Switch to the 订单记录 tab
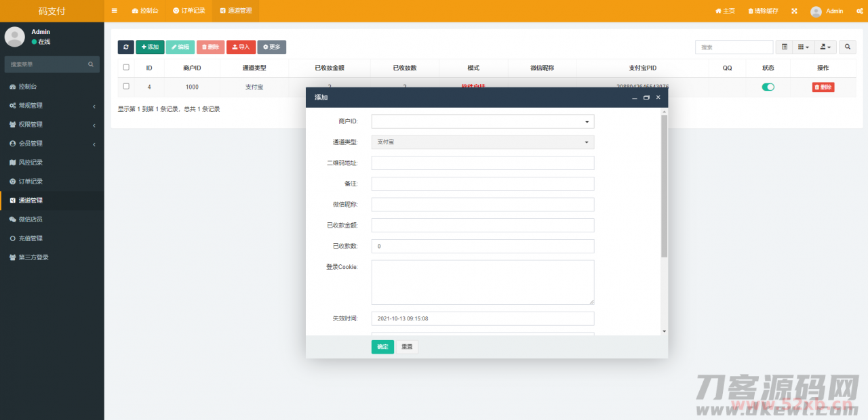The width and height of the screenshot is (868, 420). click(189, 11)
